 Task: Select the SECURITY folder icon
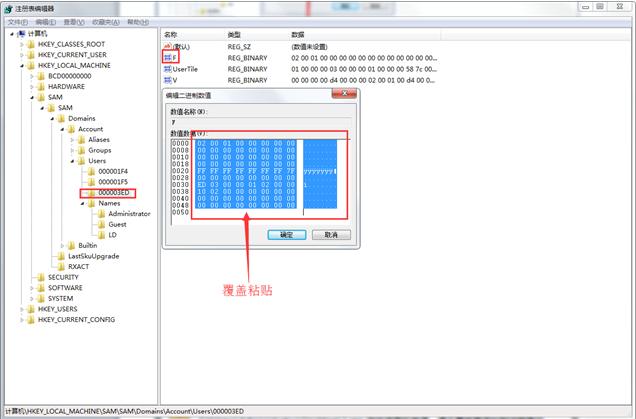(x=41, y=277)
